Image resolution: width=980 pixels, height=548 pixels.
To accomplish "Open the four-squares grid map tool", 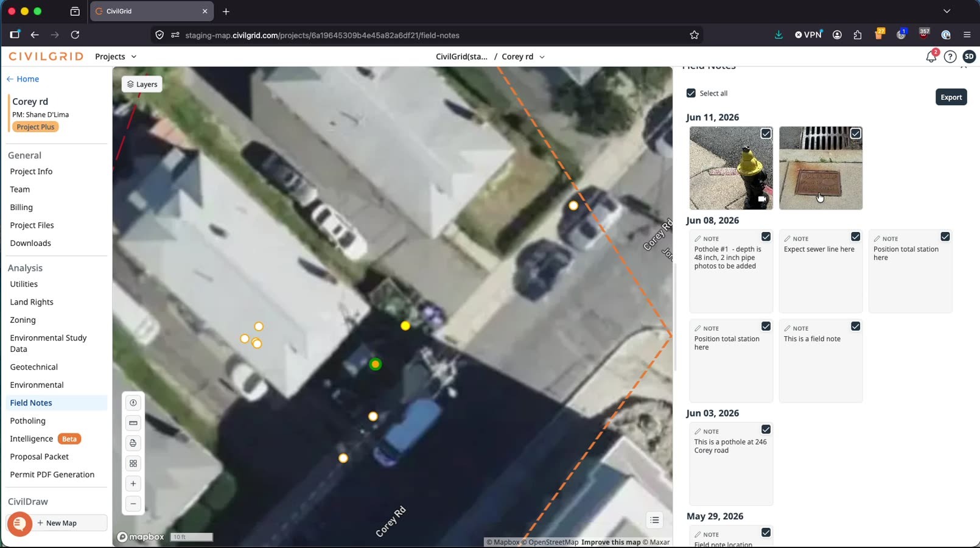I will pos(133,463).
